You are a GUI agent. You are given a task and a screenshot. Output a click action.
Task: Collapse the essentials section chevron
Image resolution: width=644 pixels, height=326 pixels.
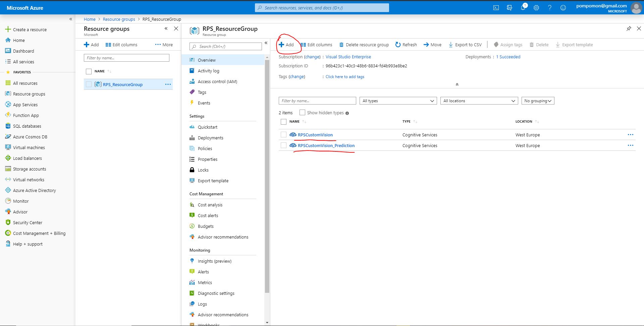point(457,84)
